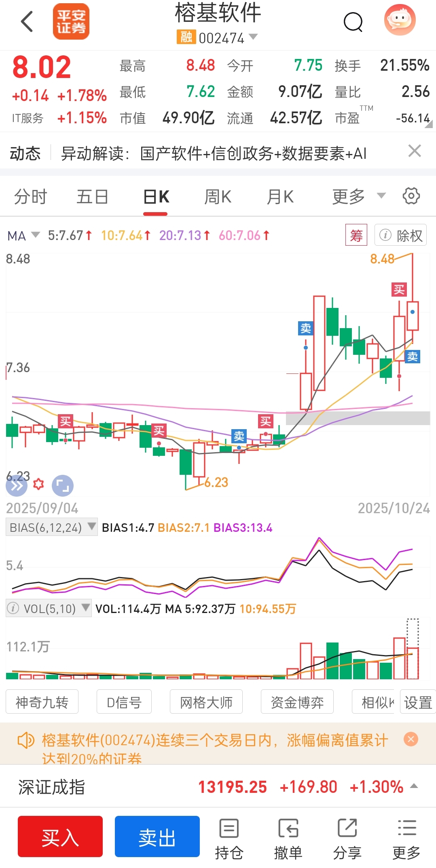Open the 更多 period dropdown
The width and height of the screenshot is (436, 868).
point(358,197)
